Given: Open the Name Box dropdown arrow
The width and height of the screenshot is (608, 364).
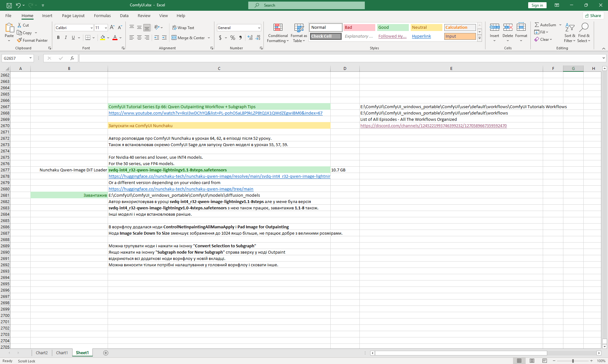Looking at the screenshot, I should [30, 58].
